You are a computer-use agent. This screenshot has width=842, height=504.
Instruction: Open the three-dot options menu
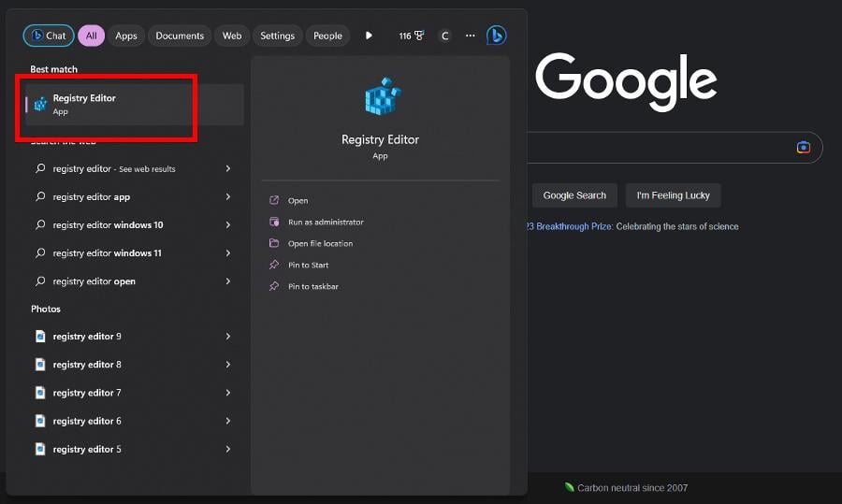tap(471, 36)
